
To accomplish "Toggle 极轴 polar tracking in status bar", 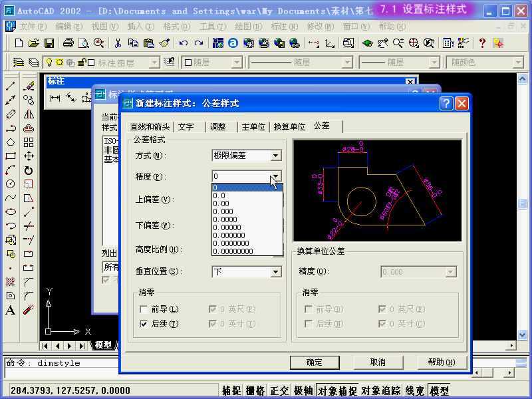I will point(303,390).
